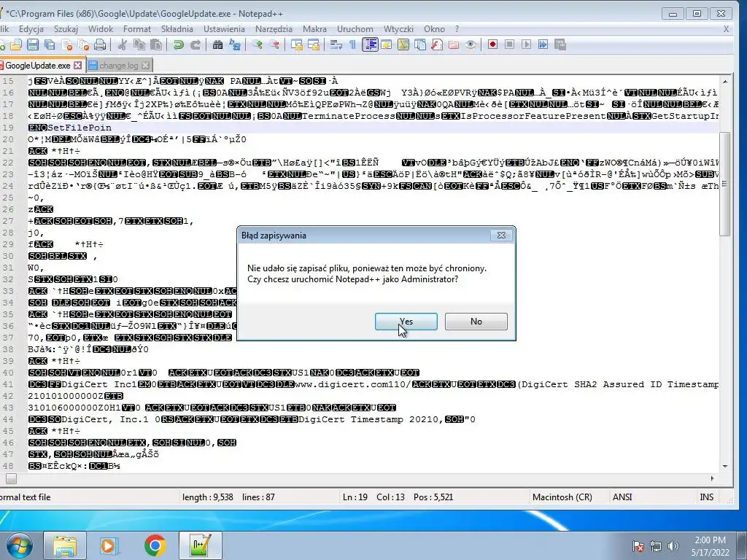
Task: Click Run Macro Multiple Times icon
Action: pyautogui.click(x=543, y=44)
